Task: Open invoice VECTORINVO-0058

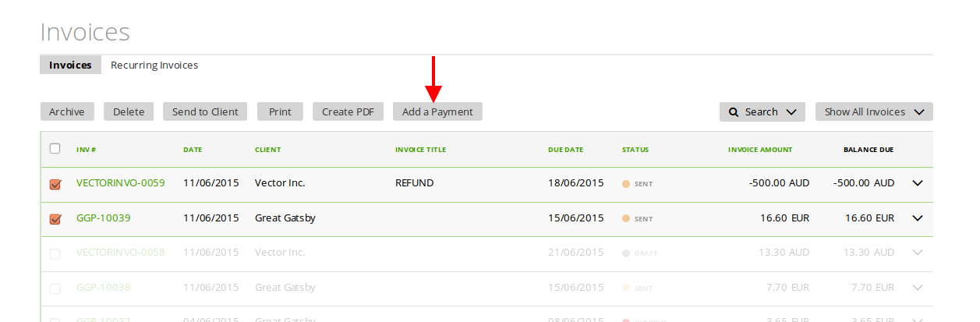Action: [121, 253]
